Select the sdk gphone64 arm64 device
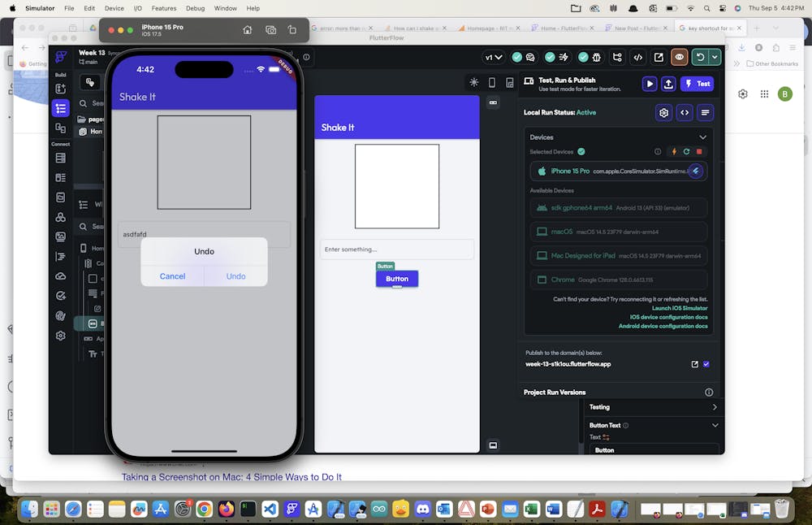 pyautogui.click(x=618, y=208)
